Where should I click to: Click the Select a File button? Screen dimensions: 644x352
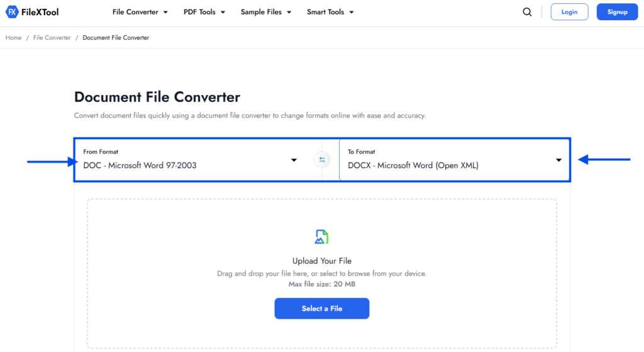(322, 309)
